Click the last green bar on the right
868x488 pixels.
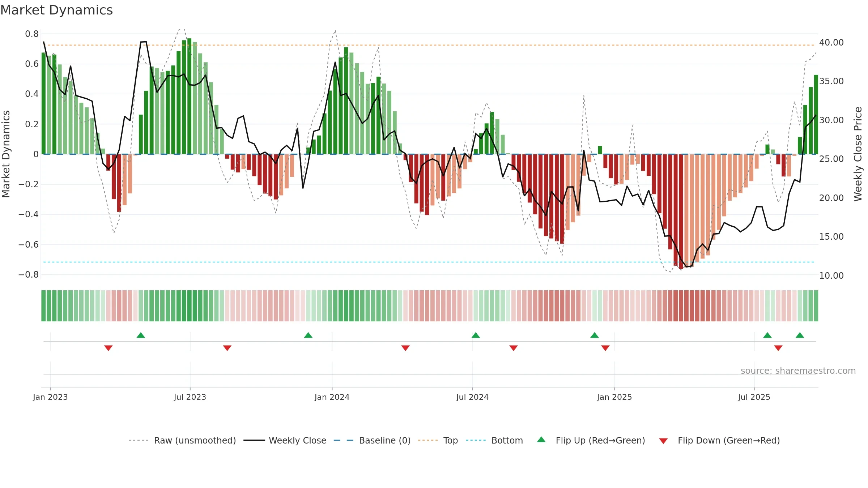coord(816,115)
